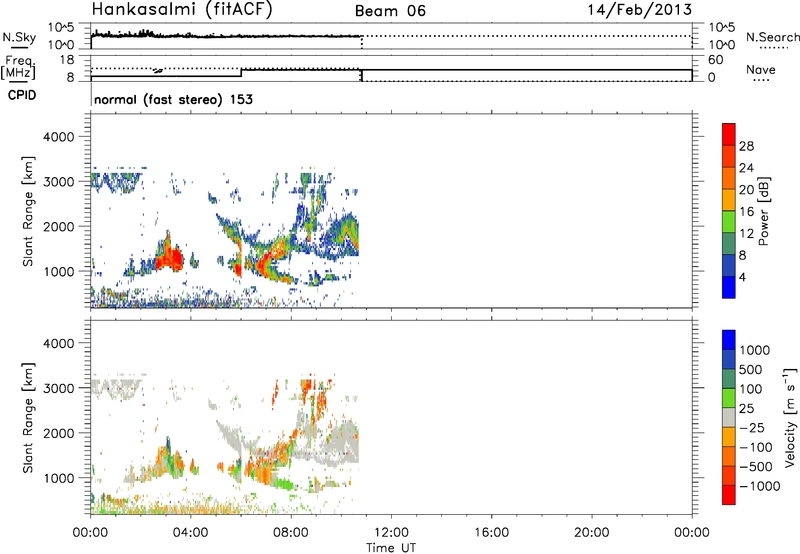Click the 20:00 time axis tick label
This screenshot has height=554, width=800.
click(x=592, y=533)
